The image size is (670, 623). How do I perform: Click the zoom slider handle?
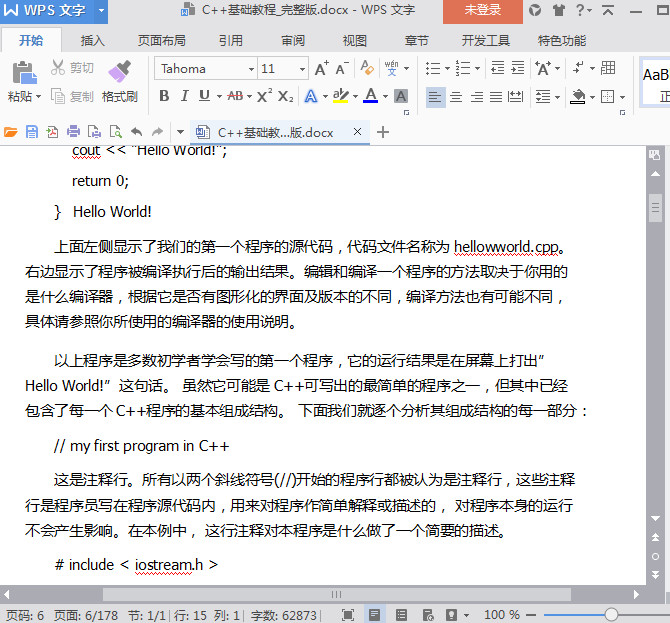(611, 615)
